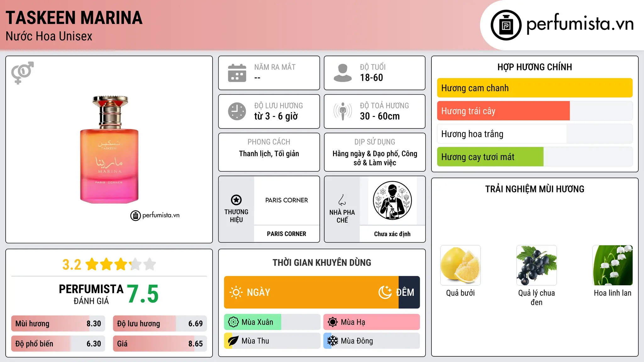Click the Hương cay tươi mát accord bar

pos(535,157)
